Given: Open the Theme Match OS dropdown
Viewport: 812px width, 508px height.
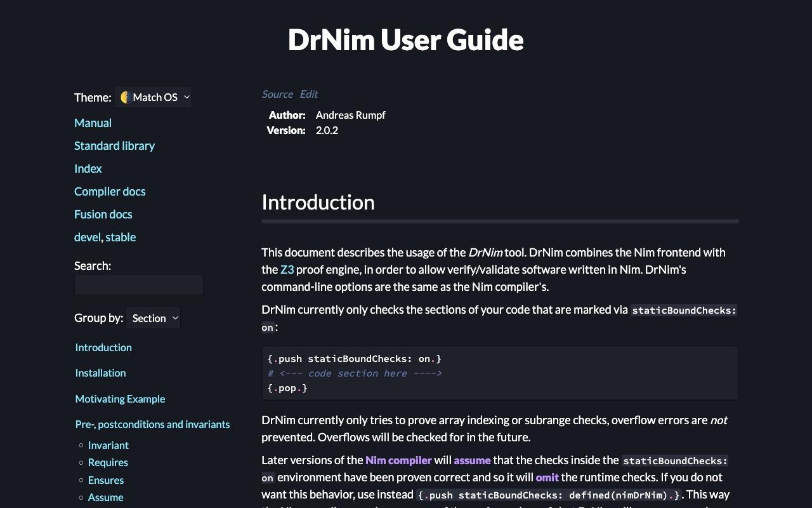Looking at the screenshot, I should [153, 97].
